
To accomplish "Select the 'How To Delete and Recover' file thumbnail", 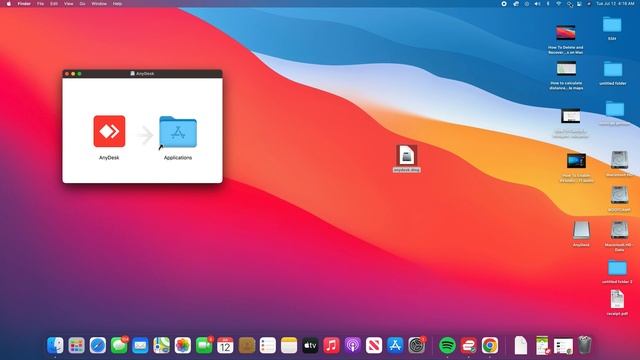I will click(566, 33).
